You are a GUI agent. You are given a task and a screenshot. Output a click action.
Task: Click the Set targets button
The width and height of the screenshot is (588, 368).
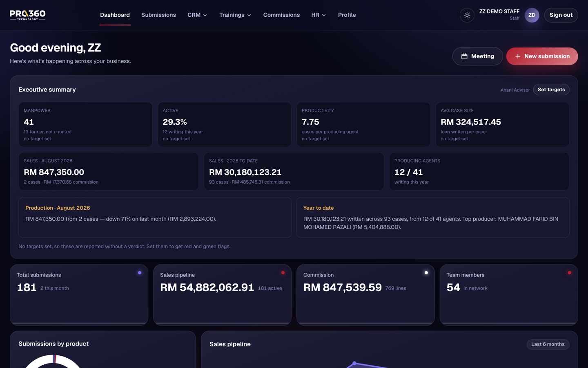point(551,90)
